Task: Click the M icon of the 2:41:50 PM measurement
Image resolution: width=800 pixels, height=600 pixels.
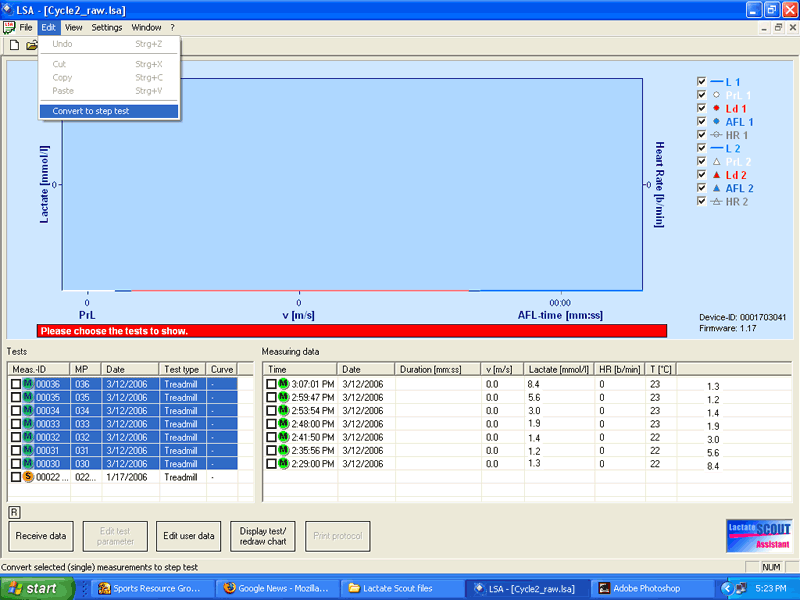Action: point(284,437)
